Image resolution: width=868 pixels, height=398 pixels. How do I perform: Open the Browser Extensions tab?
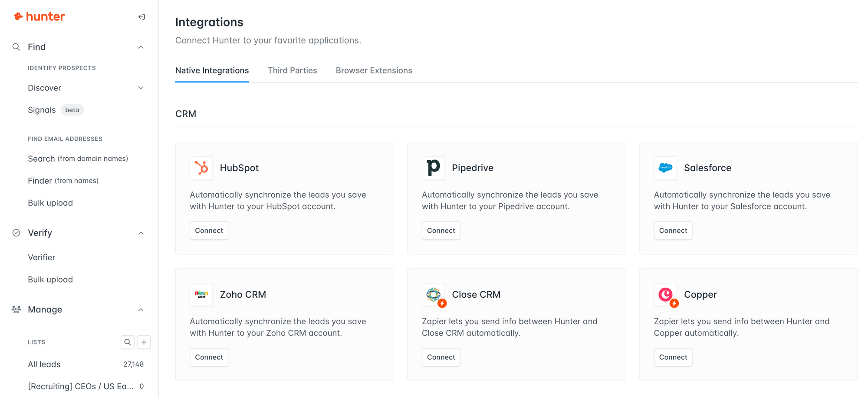pos(374,70)
